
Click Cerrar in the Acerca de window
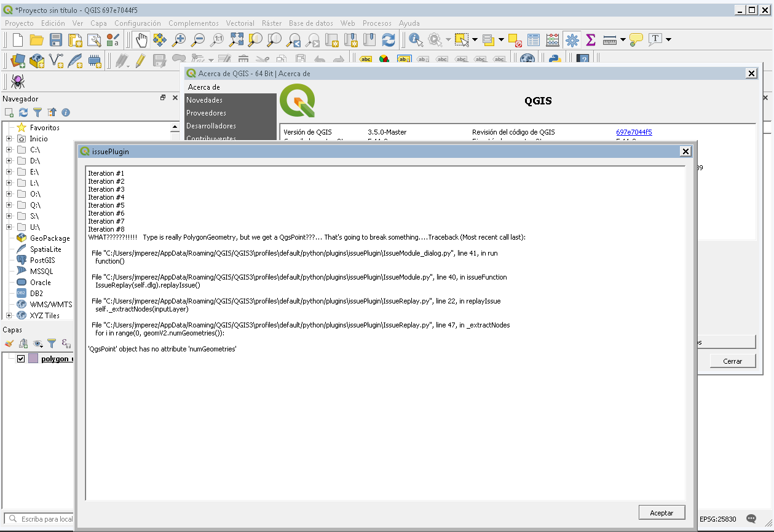tap(732, 361)
